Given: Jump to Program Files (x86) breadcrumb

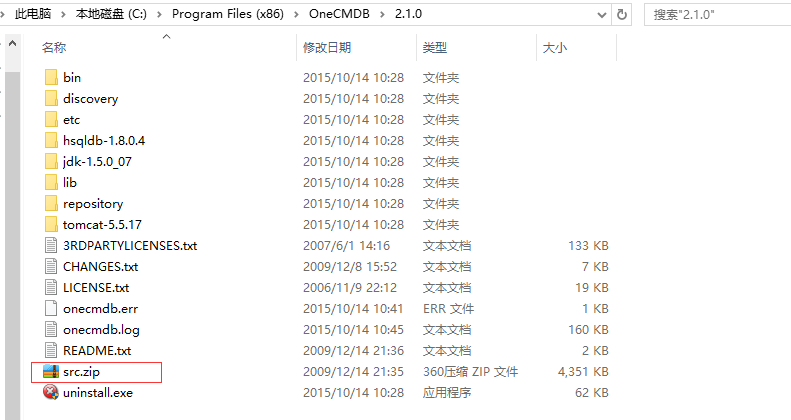Looking at the screenshot, I should (228, 14).
